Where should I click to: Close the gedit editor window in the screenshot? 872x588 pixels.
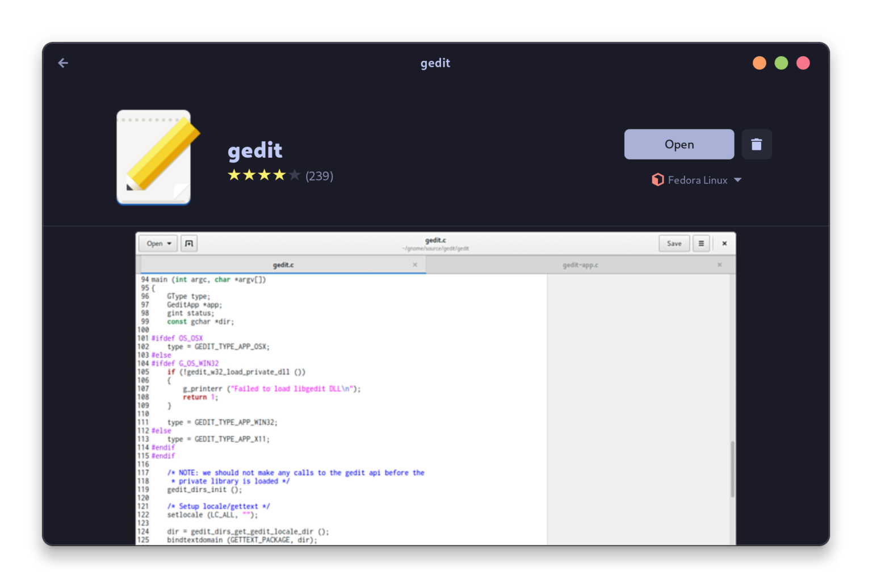point(724,243)
